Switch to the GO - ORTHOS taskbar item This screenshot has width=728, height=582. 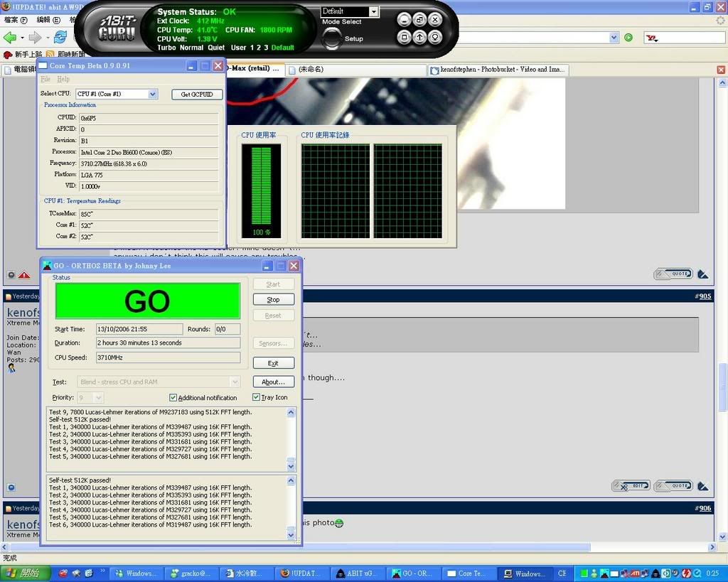pyautogui.click(x=412, y=573)
